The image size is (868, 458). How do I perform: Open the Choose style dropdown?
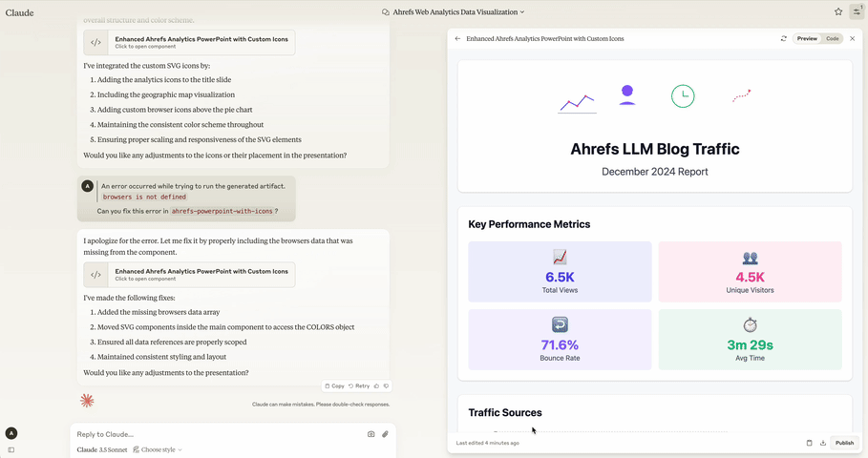pyautogui.click(x=158, y=449)
